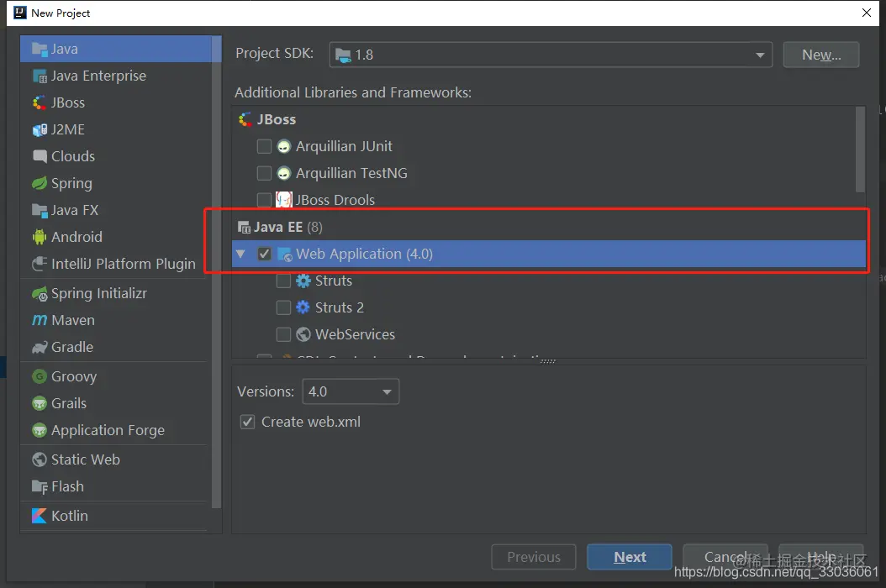Click the WebServices globe icon
This screenshot has height=588, width=886.
pos(303,334)
